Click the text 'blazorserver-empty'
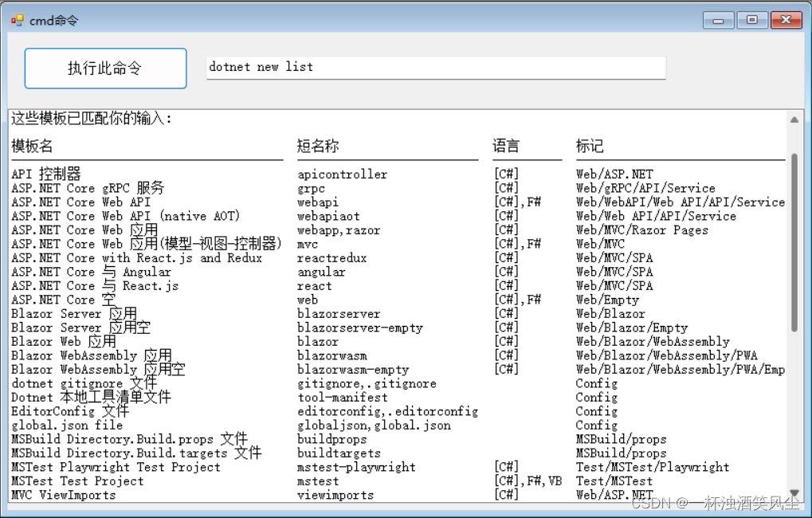 point(360,328)
